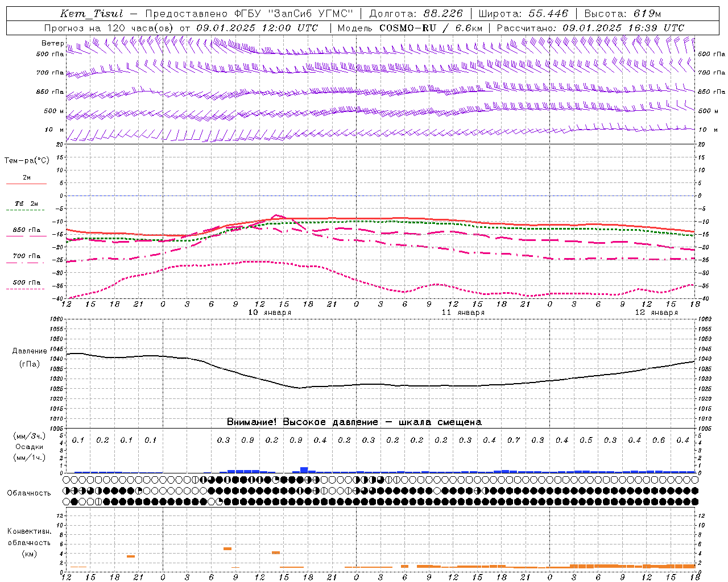Click the latitude value Широта: 55.446
Viewport: 728px width, 582px height.
point(523,14)
